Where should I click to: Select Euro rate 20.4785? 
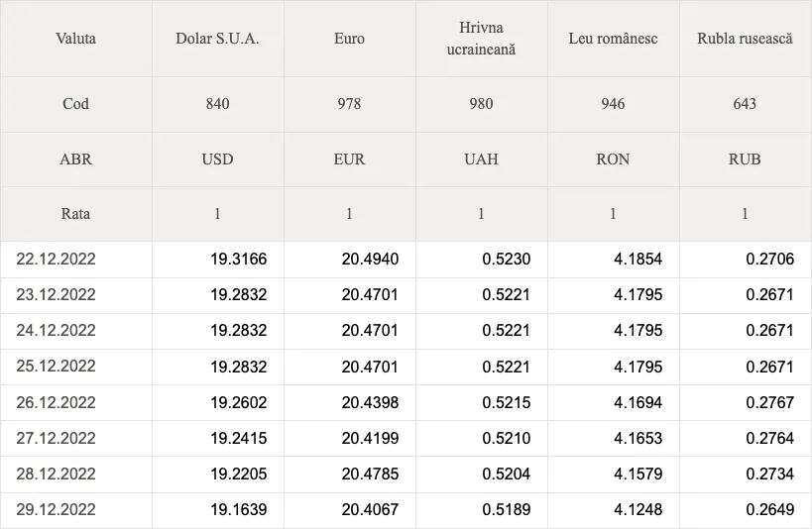(x=370, y=474)
